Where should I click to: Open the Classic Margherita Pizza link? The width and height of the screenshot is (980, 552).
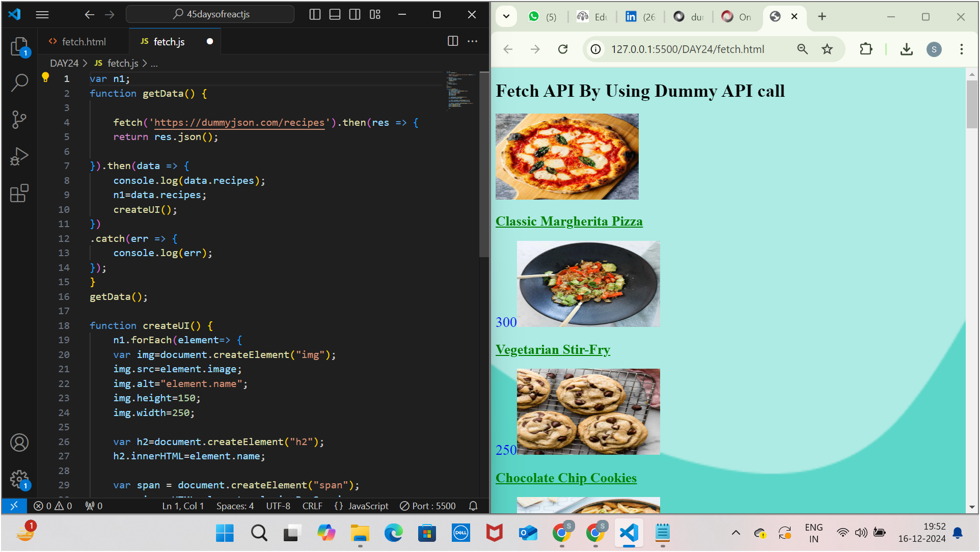pos(568,222)
